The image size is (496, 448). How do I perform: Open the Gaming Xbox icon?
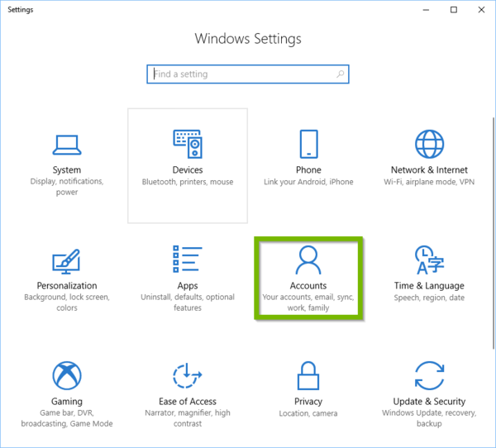[x=67, y=375]
